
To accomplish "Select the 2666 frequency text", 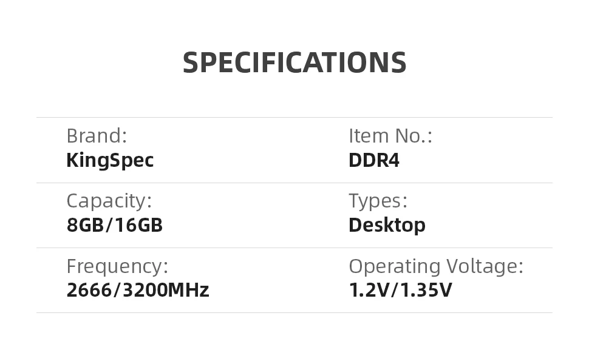I will pos(89,290).
